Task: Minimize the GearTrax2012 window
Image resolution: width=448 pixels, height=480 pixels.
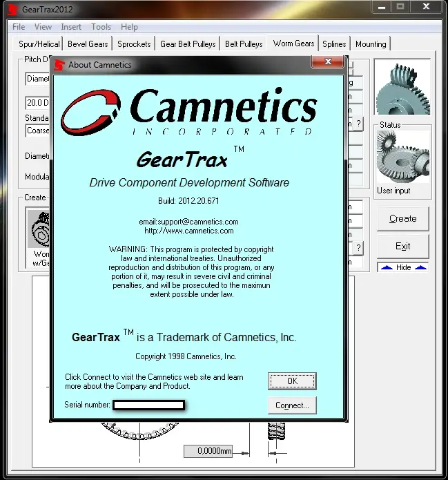Action: tap(382, 7)
